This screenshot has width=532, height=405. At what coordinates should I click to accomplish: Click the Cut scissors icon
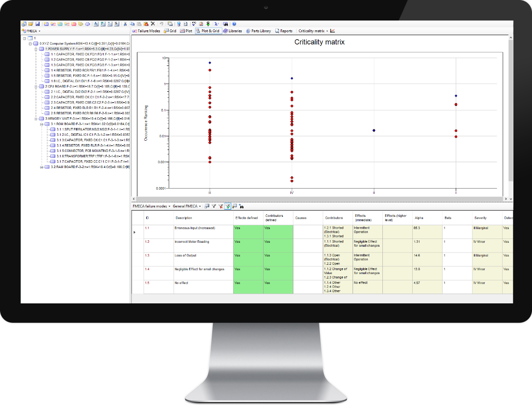click(125, 23)
